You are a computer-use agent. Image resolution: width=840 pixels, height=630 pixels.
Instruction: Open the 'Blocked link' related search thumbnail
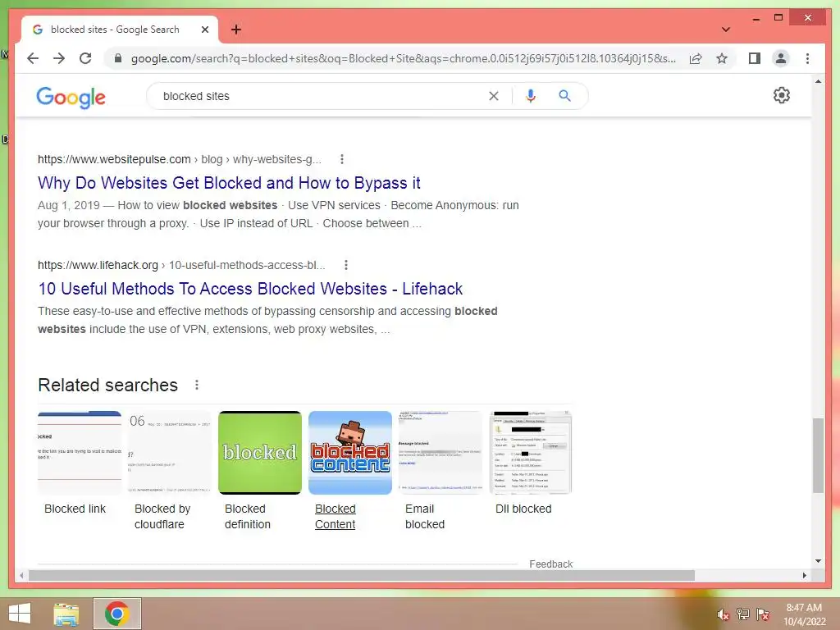[80, 453]
